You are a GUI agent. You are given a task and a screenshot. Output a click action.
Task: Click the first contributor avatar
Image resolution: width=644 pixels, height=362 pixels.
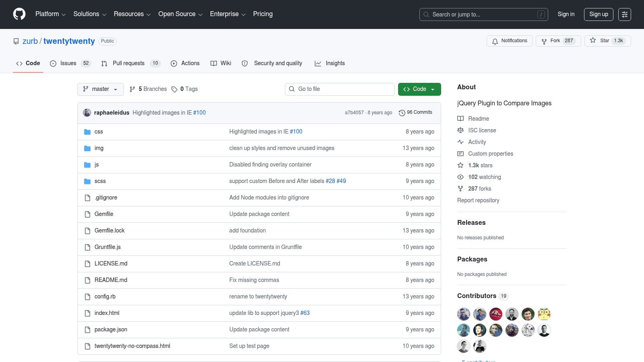click(x=464, y=314)
